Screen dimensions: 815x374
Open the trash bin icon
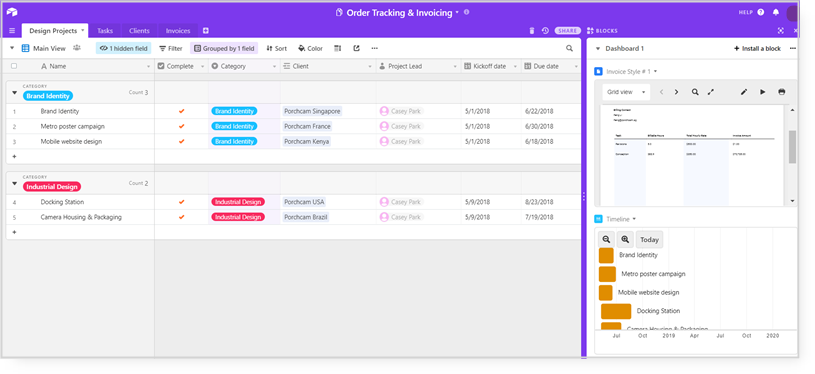click(532, 31)
